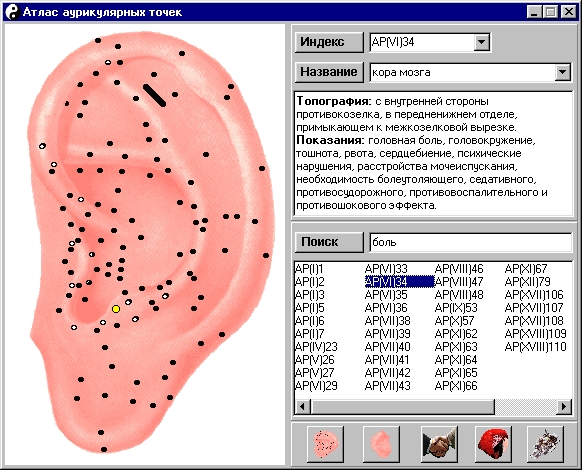Click the black bar marker on upper ear
Image resolution: width=582 pixels, height=470 pixels.
pos(154,95)
